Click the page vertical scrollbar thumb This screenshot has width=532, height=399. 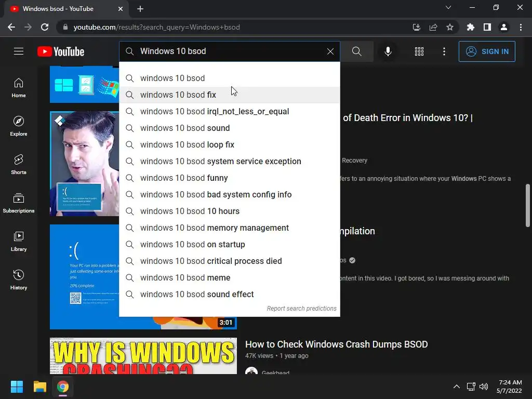528,205
